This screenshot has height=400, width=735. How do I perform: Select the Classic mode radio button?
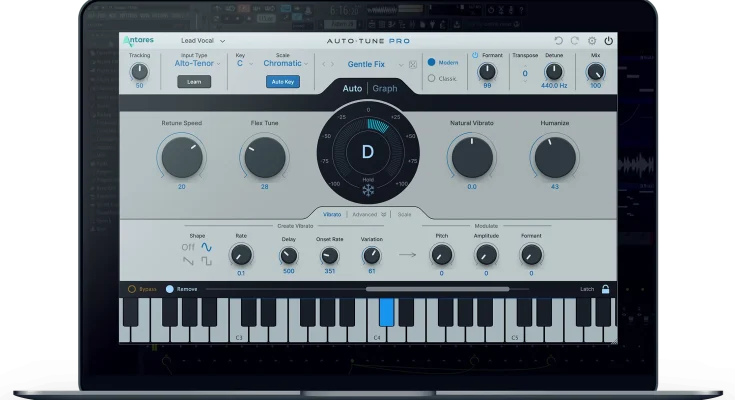[x=432, y=78]
